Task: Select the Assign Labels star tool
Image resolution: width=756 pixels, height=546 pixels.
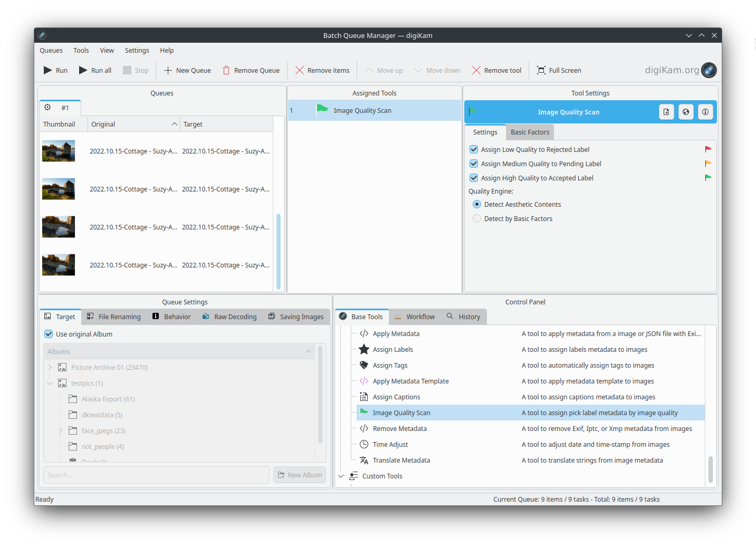Action: 364,349
